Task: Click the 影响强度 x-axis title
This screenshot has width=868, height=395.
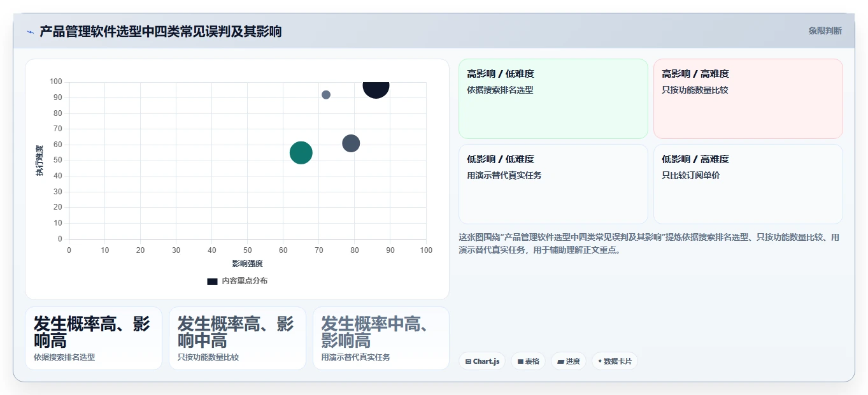Action: pos(247,263)
